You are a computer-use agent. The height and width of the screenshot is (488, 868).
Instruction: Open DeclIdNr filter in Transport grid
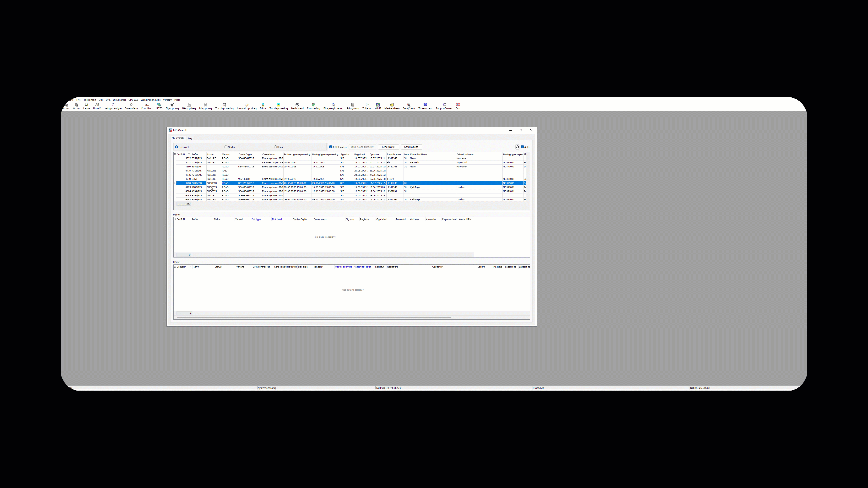point(189,154)
